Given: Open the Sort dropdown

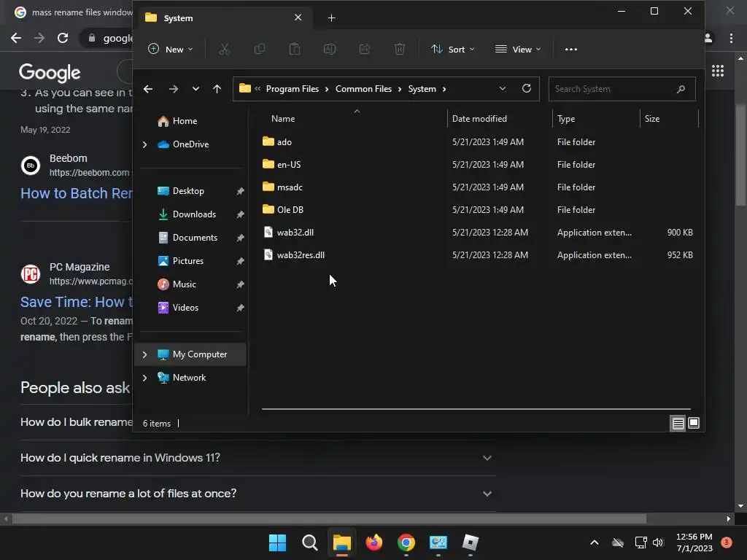Looking at the screenshot, I should coord(452,49).
